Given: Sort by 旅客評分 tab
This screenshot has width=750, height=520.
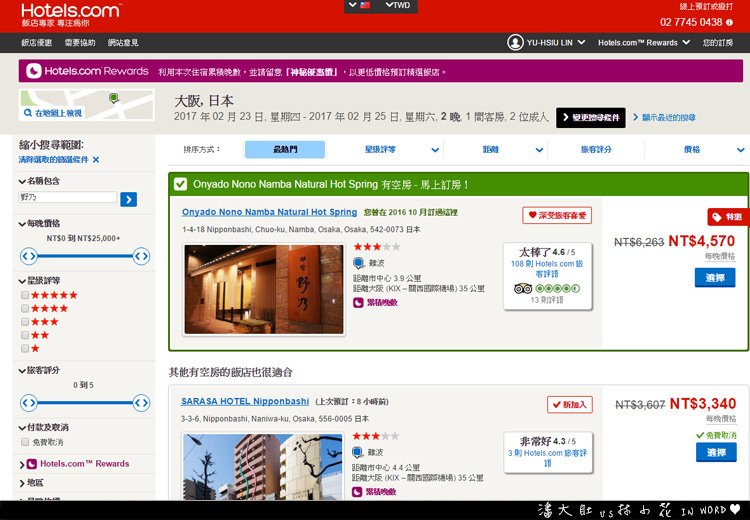Looking at the screenshot, I should click(x=596, y=149).
